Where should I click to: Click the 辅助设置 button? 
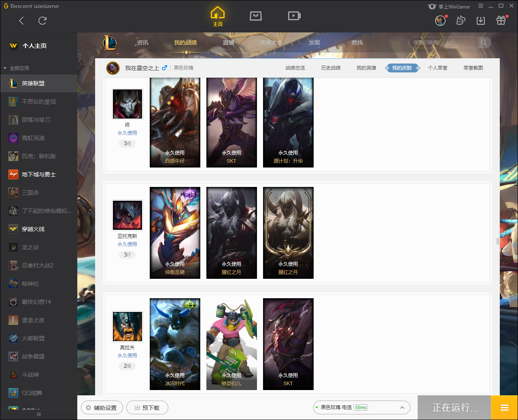[x=102, y=408]
